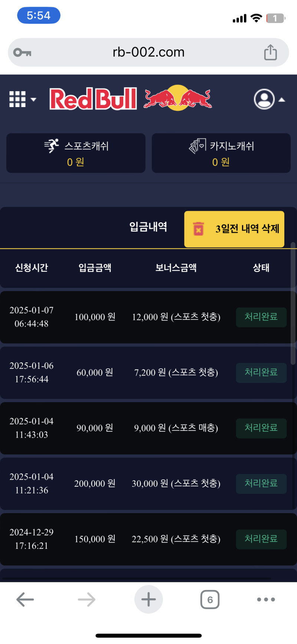Go forward with the browser arrow
The image size is (297, 644).
[87, 599]
